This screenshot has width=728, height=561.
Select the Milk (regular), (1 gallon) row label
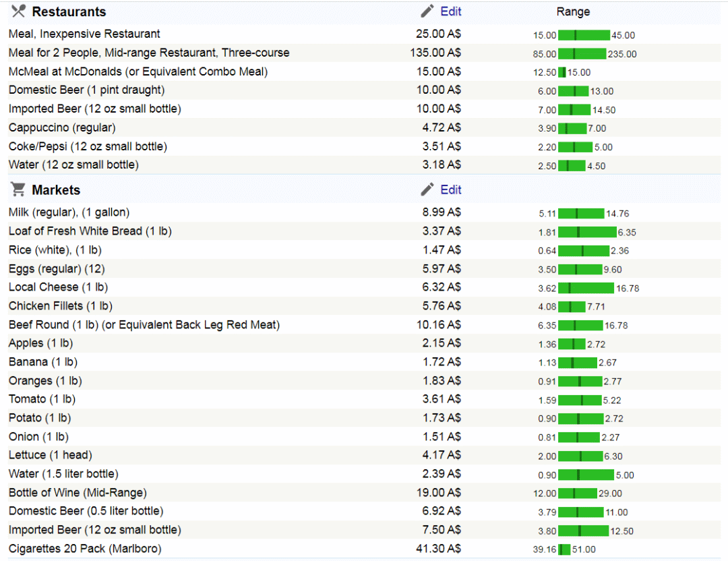click(x=69, y=212)
